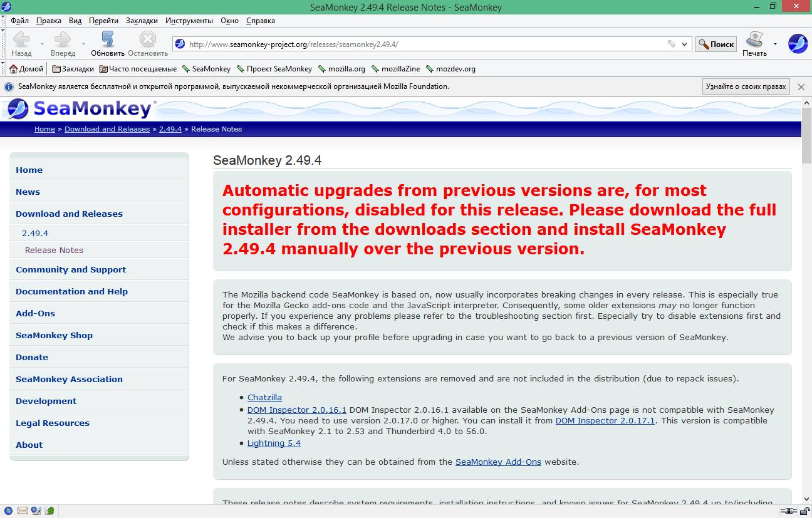Open the mozillaZine bookmark
Viewport: 812px width, 518px height.
click(x=395, y=69)
